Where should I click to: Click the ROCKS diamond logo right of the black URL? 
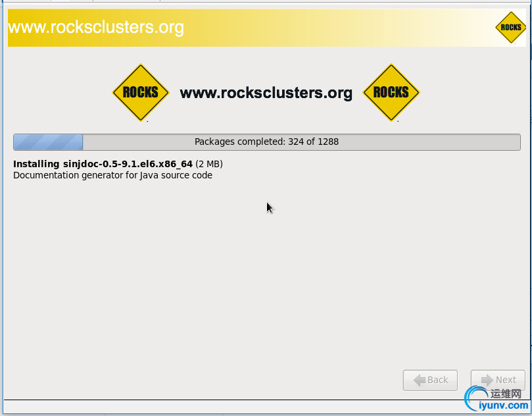[391, 92]
